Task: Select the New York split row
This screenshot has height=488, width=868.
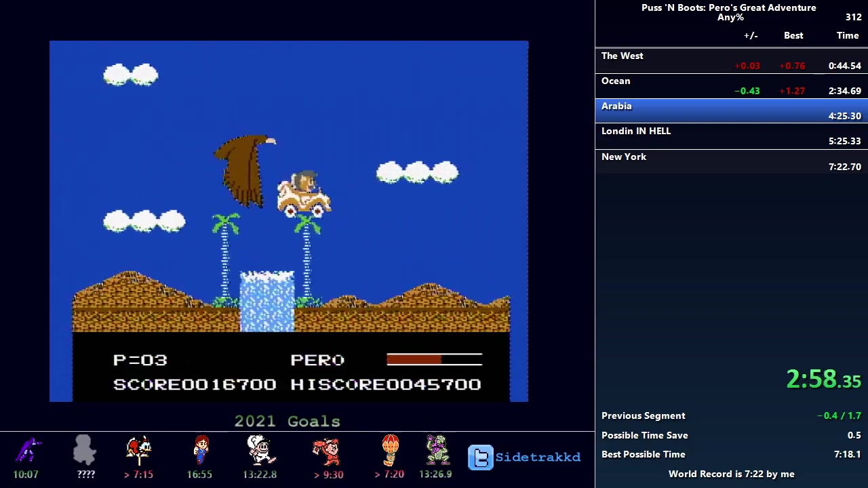Action: pyautogui.click(x=732, y=162)
